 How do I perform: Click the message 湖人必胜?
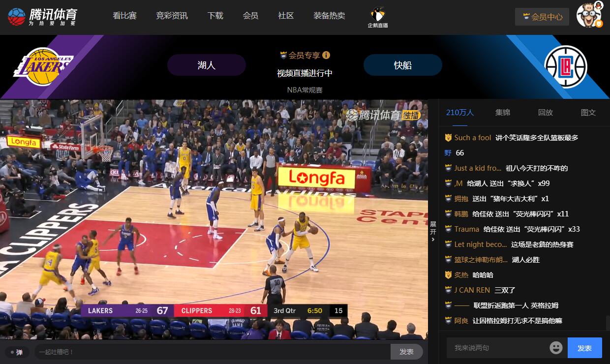pyautogui.click(x=526, y=260)
